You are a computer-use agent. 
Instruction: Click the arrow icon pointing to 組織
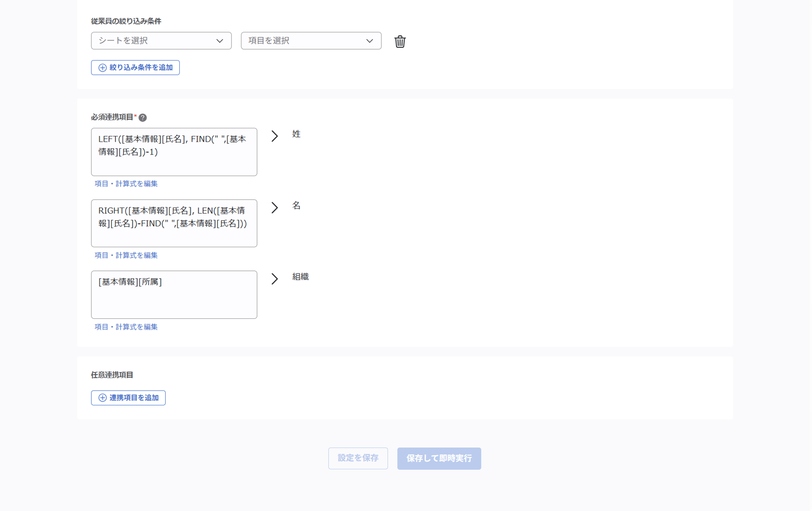pos(274,278)
